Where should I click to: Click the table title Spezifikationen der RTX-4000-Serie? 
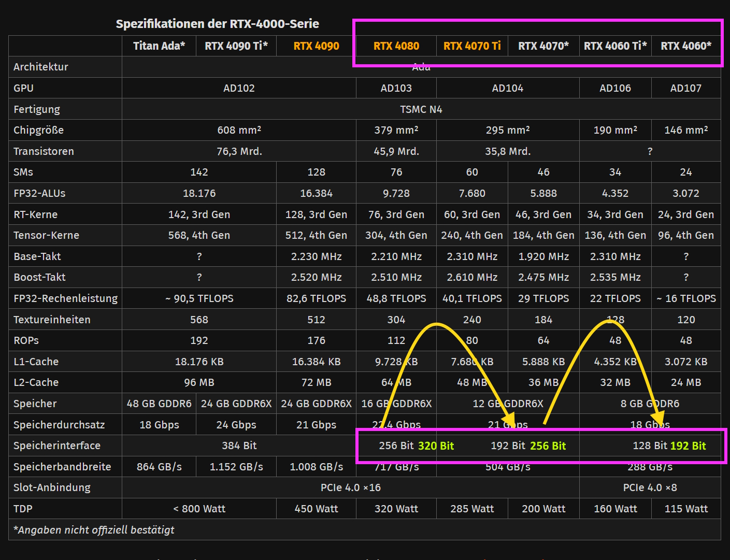tap(218, 24)
